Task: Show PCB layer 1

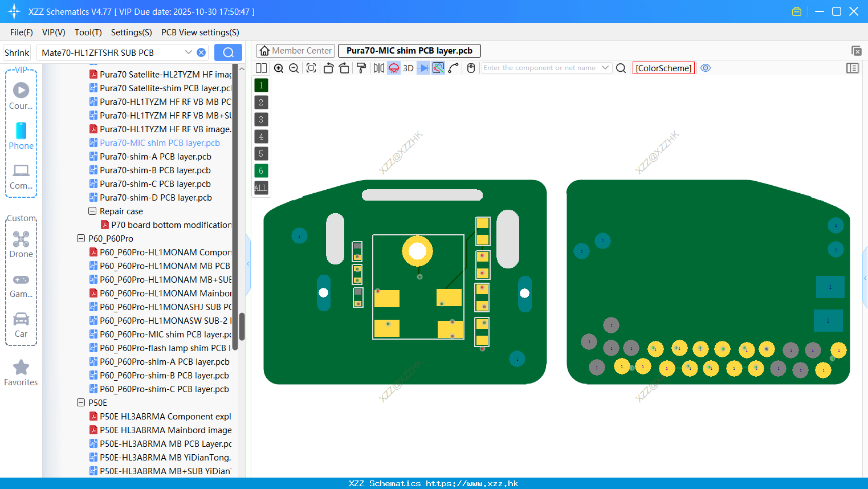Action: click(x=261, y=85)
